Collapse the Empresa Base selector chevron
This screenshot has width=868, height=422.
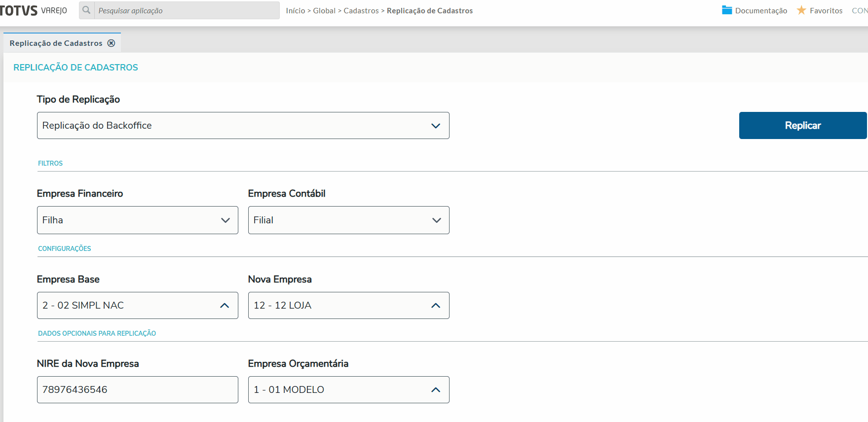(225, 306)
